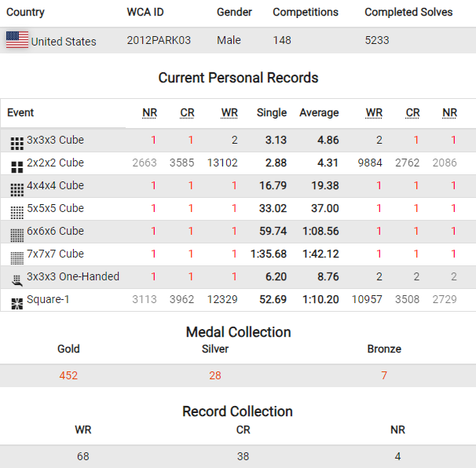Click the Square-1 event icon

[x=16, y=302]
